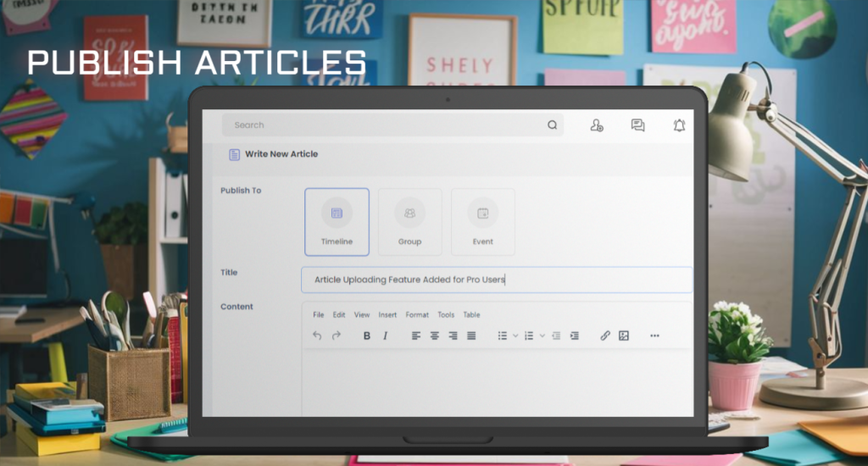Open numbered list style dropdown arrow
Image resolution: width=868 pixels, height=466 pixels.
tap(542, 336)
